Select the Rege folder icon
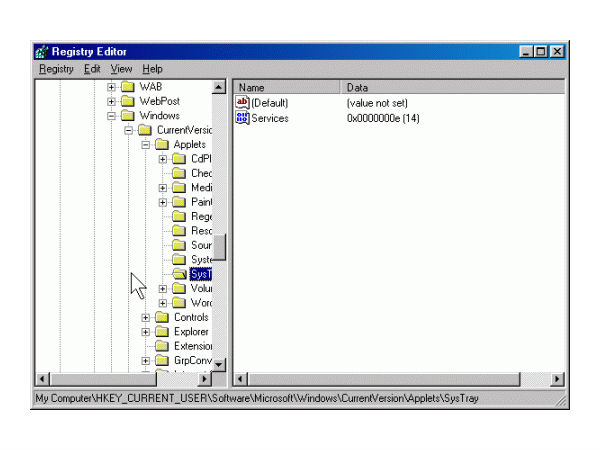Screen dimensions: 600x450 (179, 217)
